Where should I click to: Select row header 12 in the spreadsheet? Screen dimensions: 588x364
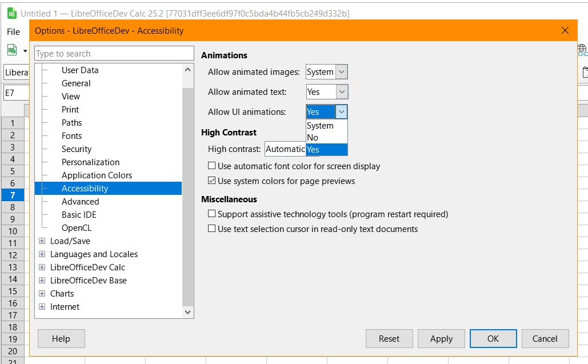point(13,255)
